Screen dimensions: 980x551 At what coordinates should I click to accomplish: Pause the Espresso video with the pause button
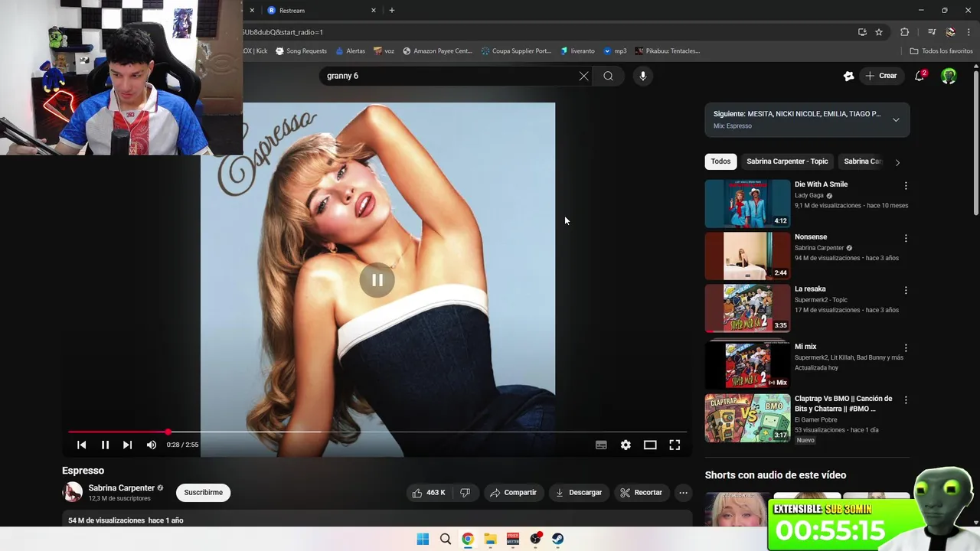click(105, 445)
